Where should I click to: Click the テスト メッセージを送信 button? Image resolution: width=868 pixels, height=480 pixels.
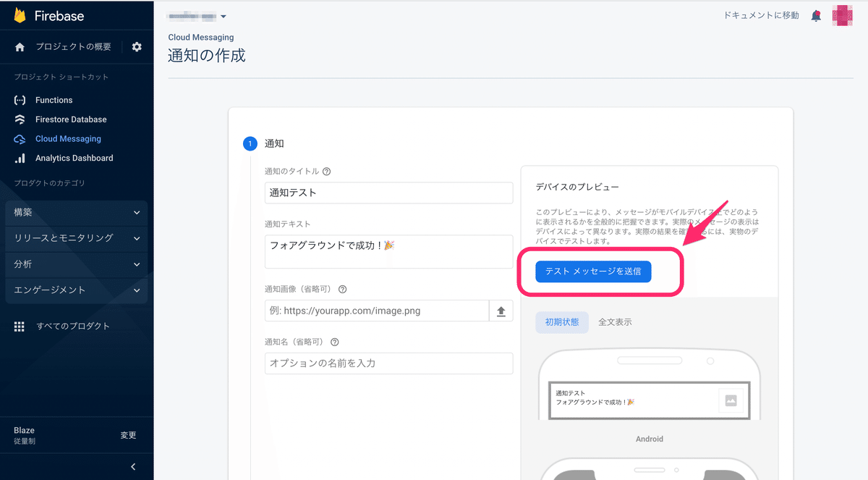coord(593,271)
